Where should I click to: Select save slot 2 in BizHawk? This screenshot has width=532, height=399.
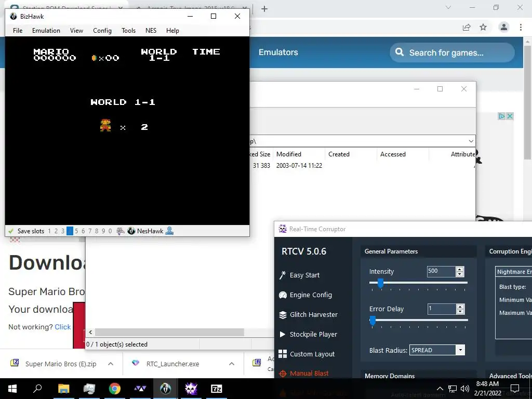(56, 231)
